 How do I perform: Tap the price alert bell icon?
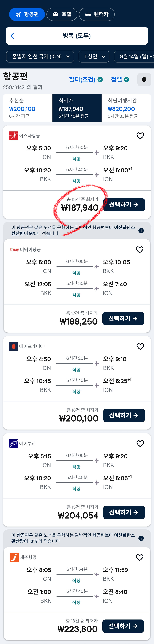[x=144, y=79]
